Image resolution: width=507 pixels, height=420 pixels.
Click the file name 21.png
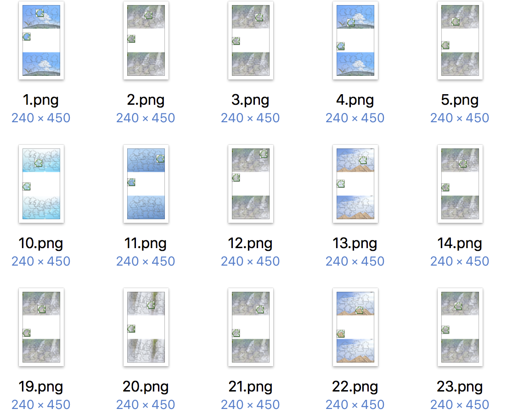[250, 386]
